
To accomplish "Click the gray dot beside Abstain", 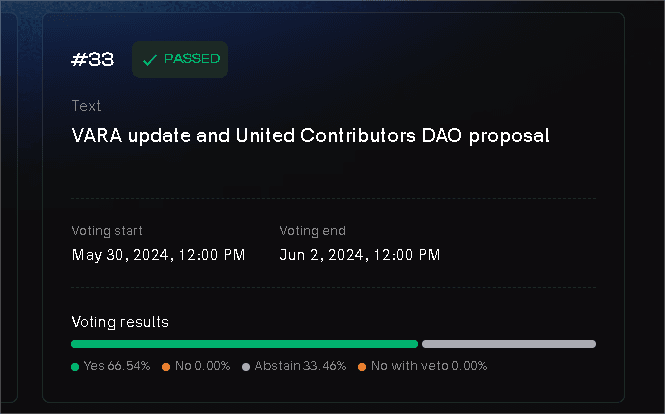I will pyautogui.click(x=246, y=367).
